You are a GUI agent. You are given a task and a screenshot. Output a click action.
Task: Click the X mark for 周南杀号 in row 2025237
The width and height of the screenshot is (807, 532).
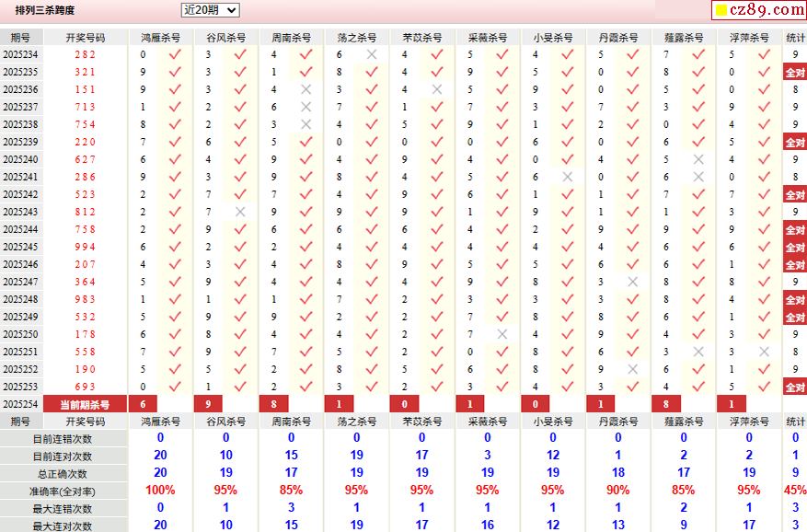(x=306, y=107)
